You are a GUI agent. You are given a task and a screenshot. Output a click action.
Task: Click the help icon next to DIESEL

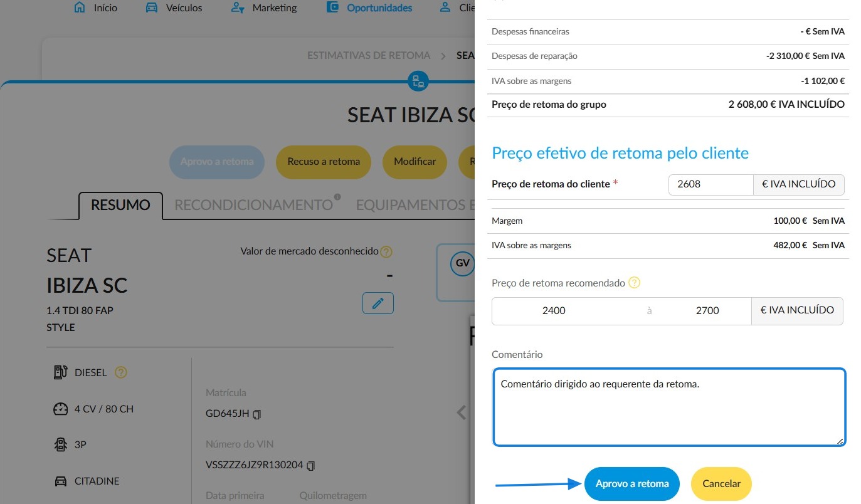pyautogui.click(x=121, y=372)
